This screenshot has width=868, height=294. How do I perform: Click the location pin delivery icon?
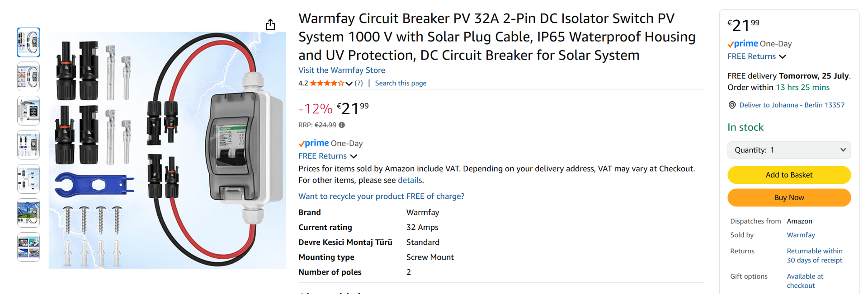coord(732,105)
